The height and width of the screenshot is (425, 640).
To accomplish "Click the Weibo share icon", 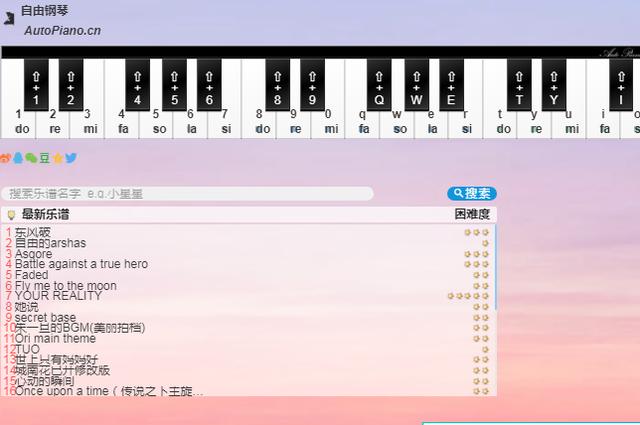I will tap(5, 158).
